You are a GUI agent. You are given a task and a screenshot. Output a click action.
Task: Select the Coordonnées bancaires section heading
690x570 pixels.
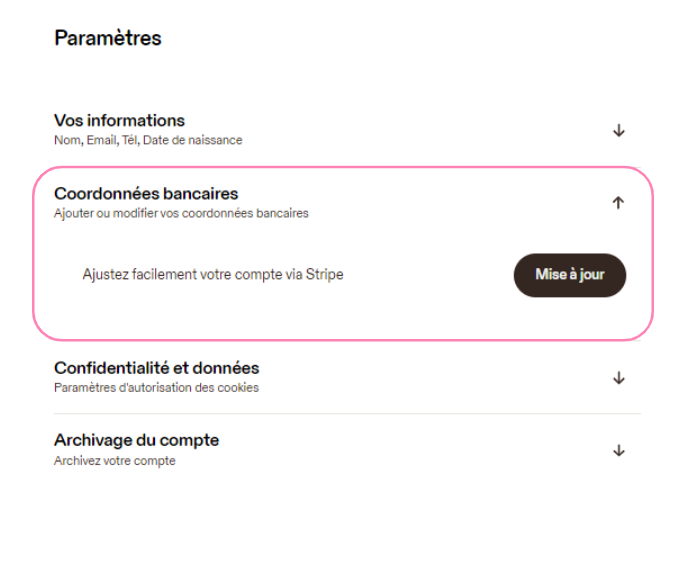tap(146, 194)
